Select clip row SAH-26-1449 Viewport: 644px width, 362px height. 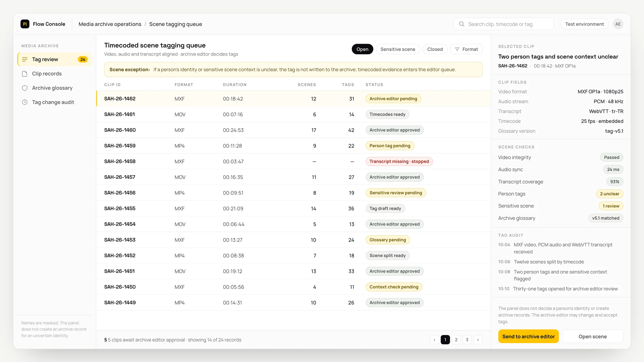pyautogui.click(x=293, y=303)
